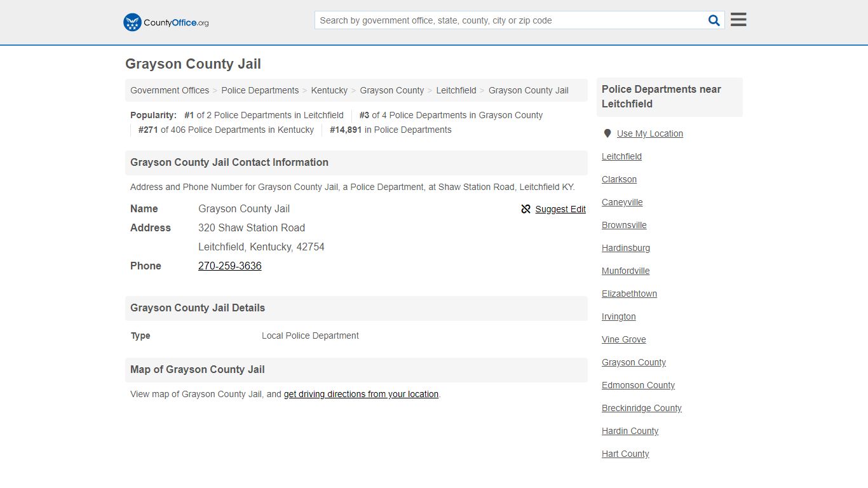Call phone number 270-259-3636
Screen dimensions: 868x488
point(230,266)
